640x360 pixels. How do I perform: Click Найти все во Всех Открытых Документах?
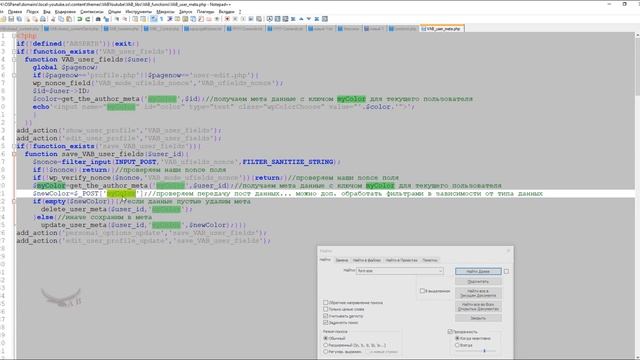click(x=478, y=307)
